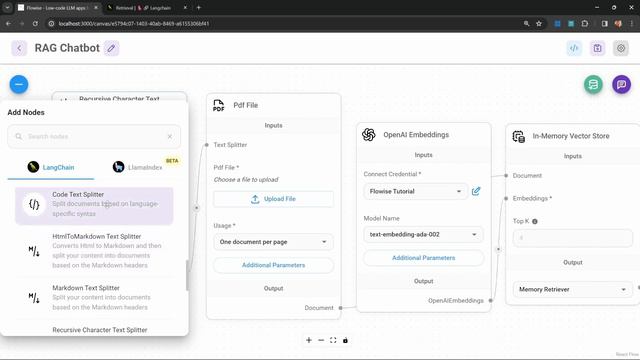Open the API code icon in header
The height and width of the screenshot is (360, 640).
(574, 48)
